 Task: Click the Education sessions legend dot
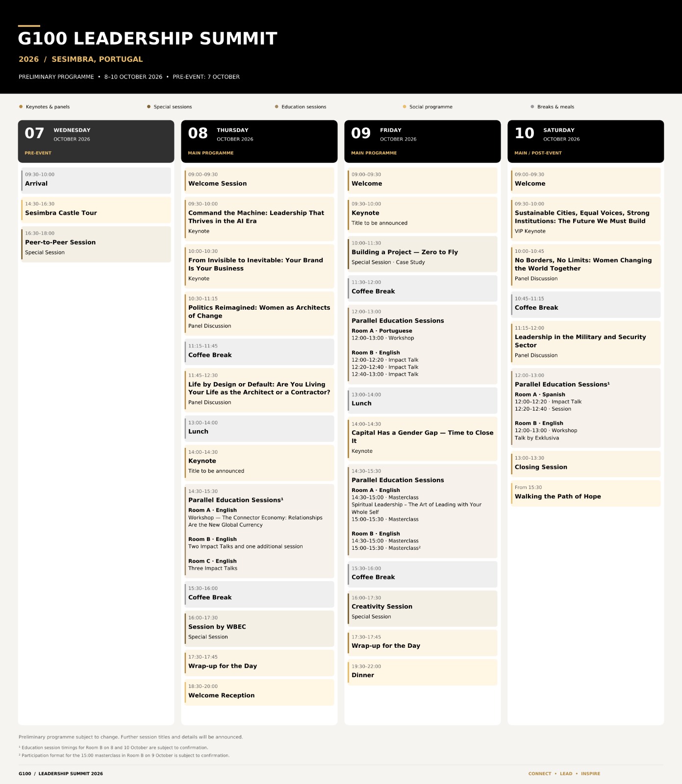pyautogui.click(x=277, y=107)
